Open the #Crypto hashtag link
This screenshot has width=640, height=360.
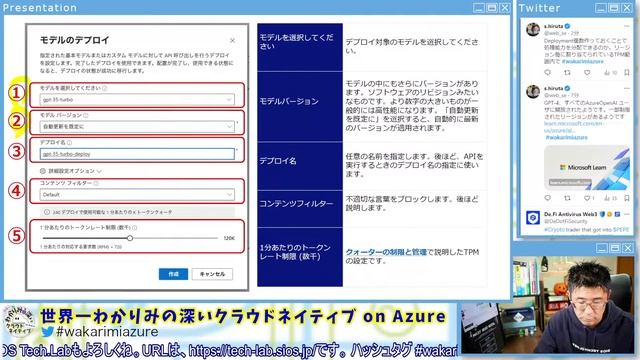pos(554,230)
